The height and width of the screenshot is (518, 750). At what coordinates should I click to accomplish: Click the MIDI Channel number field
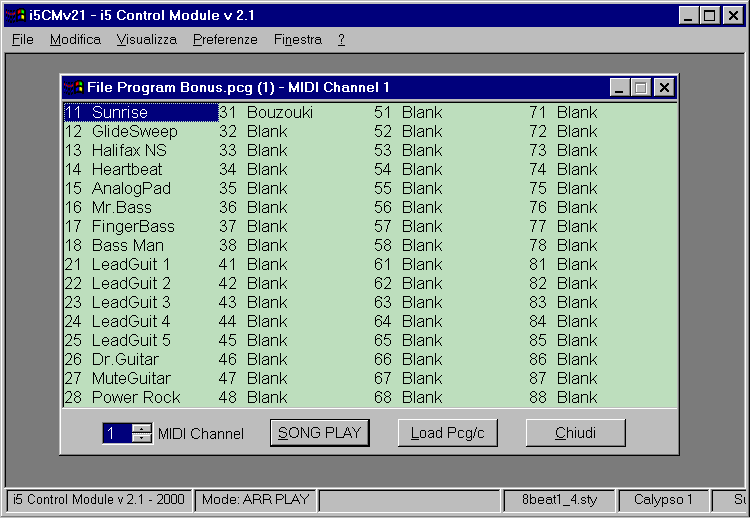tap(116, 433)
